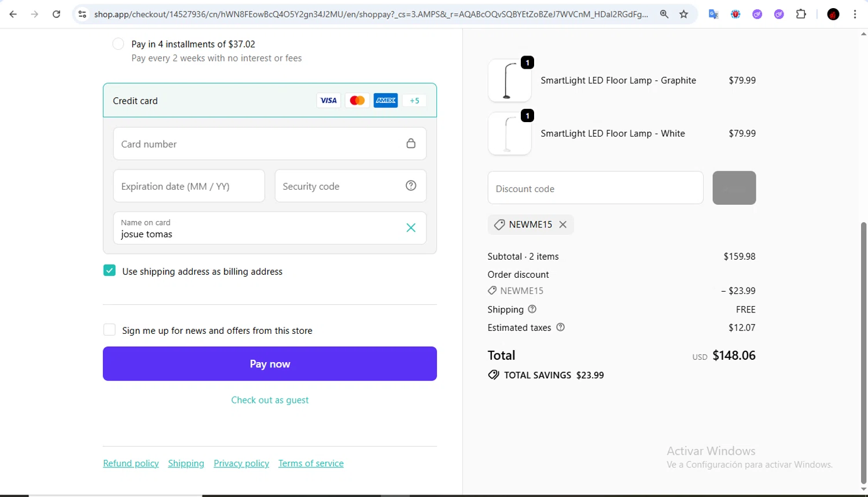Remove the NEWME15 discount tag

pos(562,224)
